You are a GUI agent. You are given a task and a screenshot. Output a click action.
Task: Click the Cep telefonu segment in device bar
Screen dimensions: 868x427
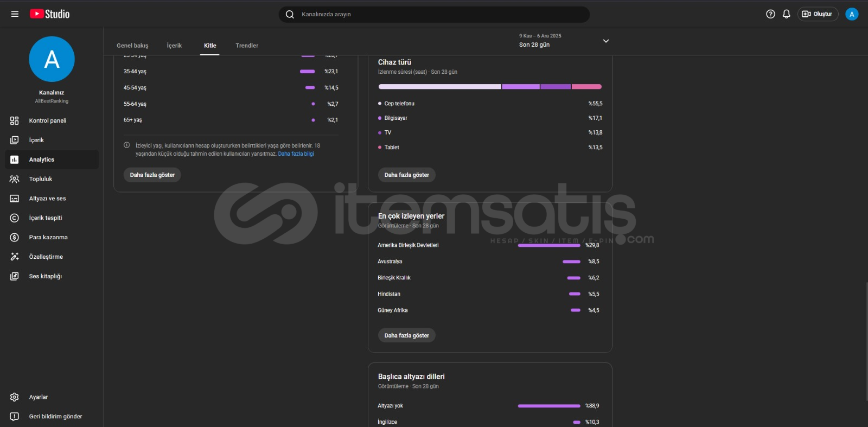pos(439,87)
